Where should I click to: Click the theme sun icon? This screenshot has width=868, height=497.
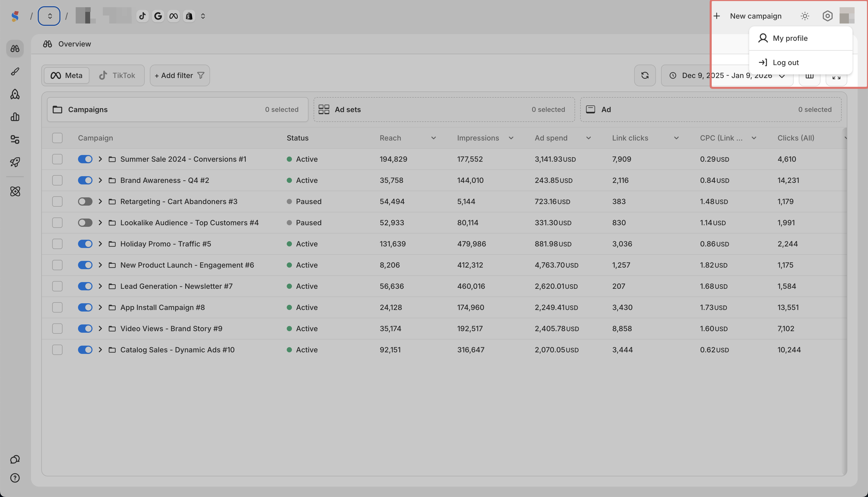(x=804, y=16)
